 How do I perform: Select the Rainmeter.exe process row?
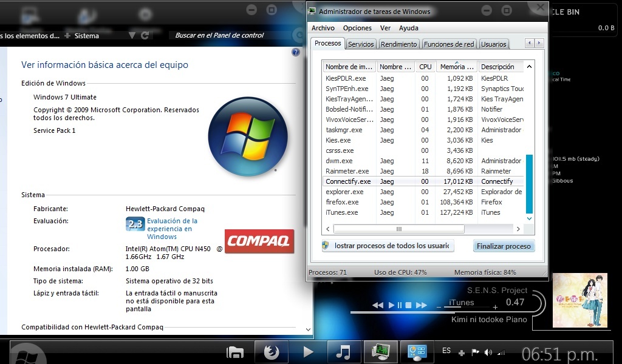(423, 171)
